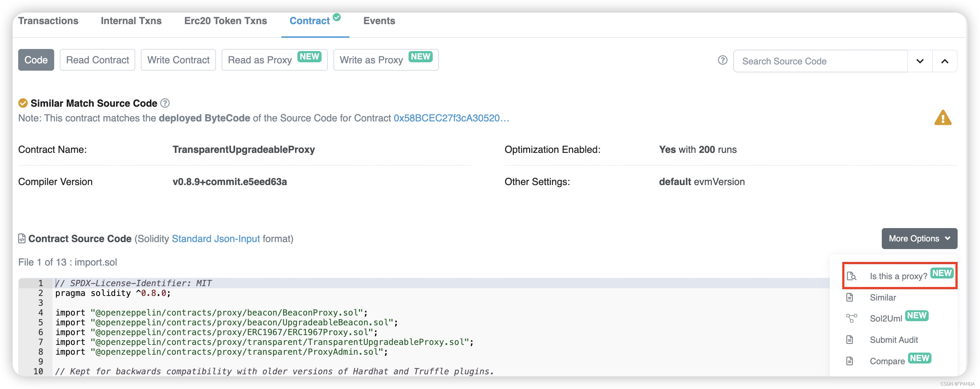Click the NEW badge beside Compare

[x=920, y=358]
